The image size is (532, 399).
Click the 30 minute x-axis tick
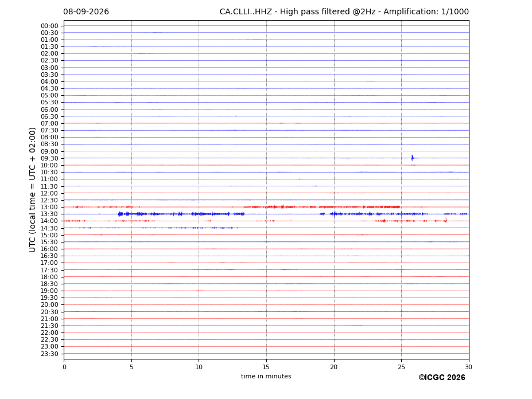pos(468,367)
